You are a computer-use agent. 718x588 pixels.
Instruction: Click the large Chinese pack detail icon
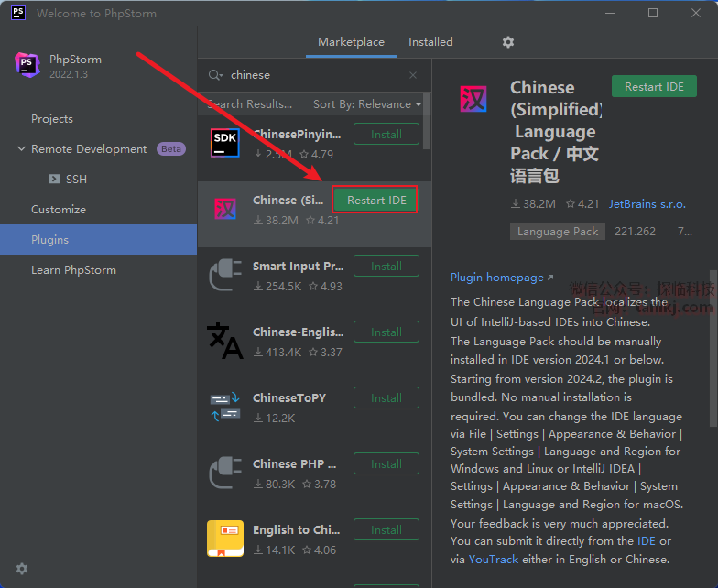(x=473, y=99)
